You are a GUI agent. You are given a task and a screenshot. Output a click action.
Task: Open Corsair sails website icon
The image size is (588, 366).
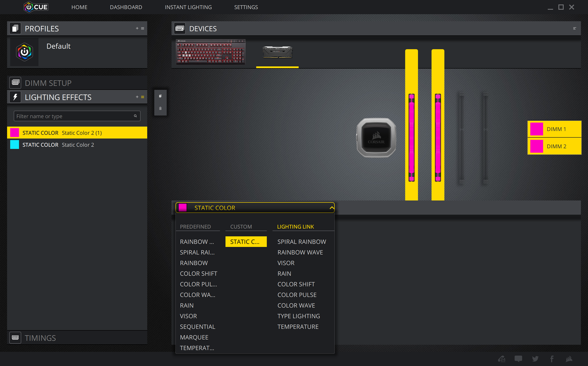pyautogui.click(x=569, y=359)
